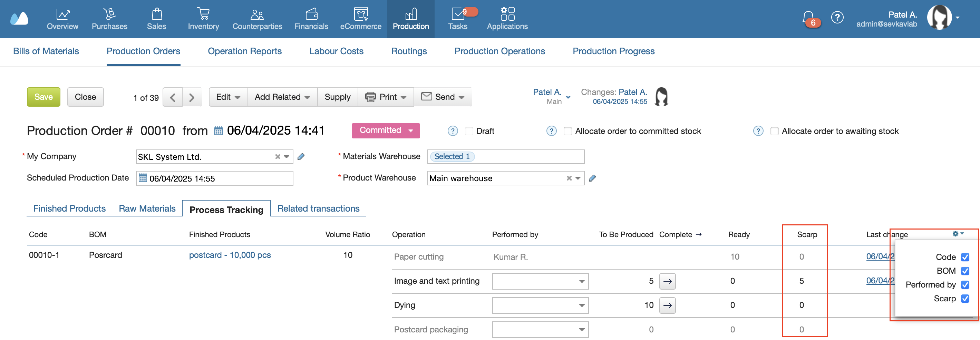Image resolution: width=980 pixels, height=340 pixels.
Task: Switch to Bills of Materials tab
Action: click(x=46, y=51)
